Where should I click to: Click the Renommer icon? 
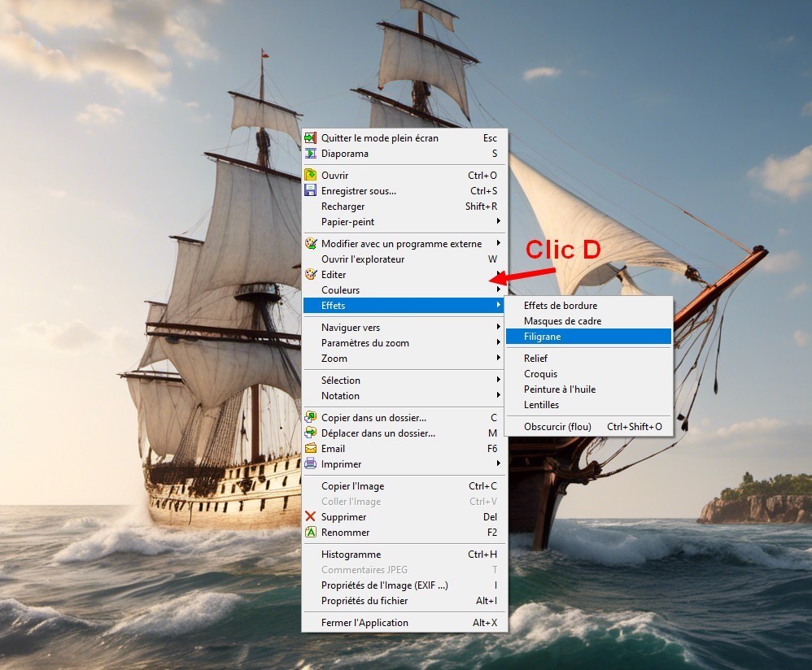310,532
